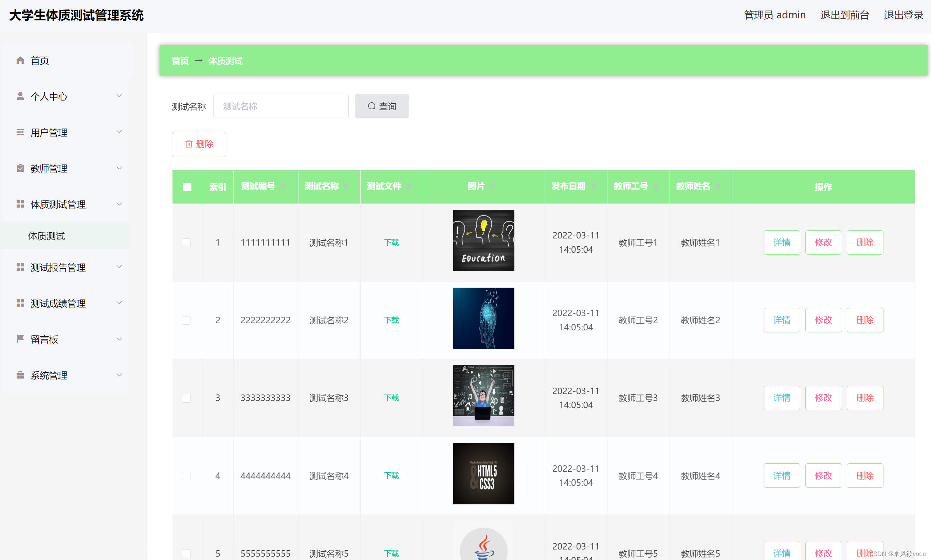Open the 体质测试 submenu item
931x560 pixels.
coord(47,236)
